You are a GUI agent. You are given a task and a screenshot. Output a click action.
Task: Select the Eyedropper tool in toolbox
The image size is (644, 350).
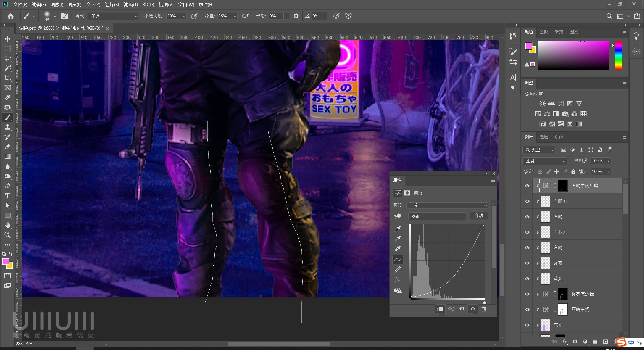coord(8,98)
